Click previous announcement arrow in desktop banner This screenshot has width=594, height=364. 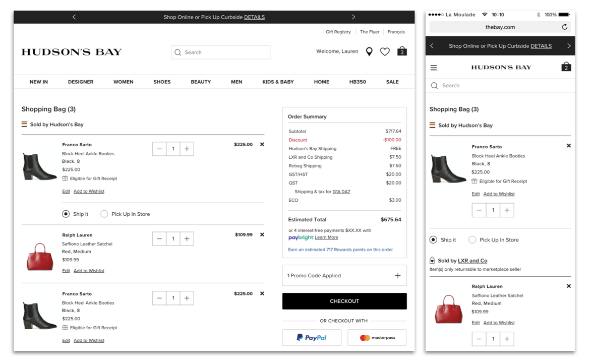74,17
